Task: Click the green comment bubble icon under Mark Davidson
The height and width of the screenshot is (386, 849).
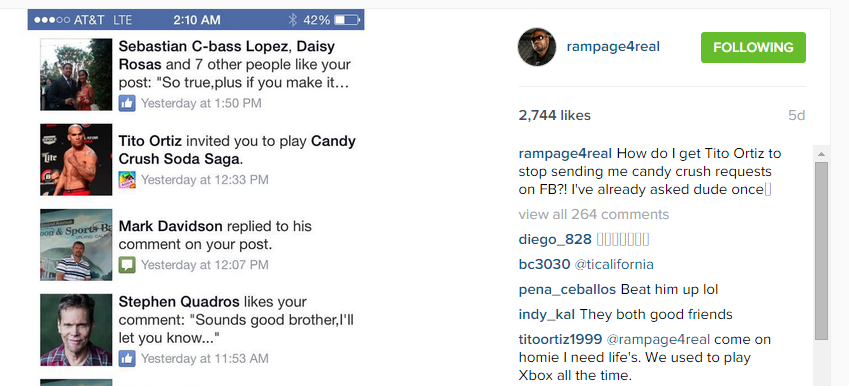Action: tap(127, 265)
